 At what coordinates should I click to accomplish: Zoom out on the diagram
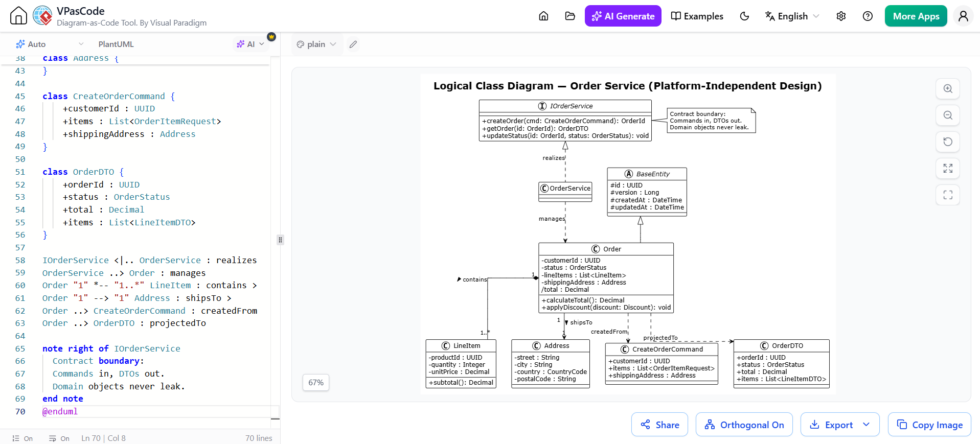pos(948,115)
